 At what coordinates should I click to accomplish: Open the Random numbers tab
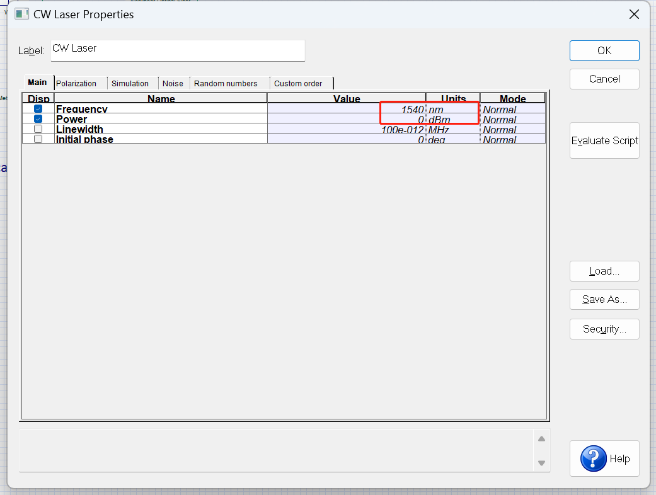[x=226, y=83]
